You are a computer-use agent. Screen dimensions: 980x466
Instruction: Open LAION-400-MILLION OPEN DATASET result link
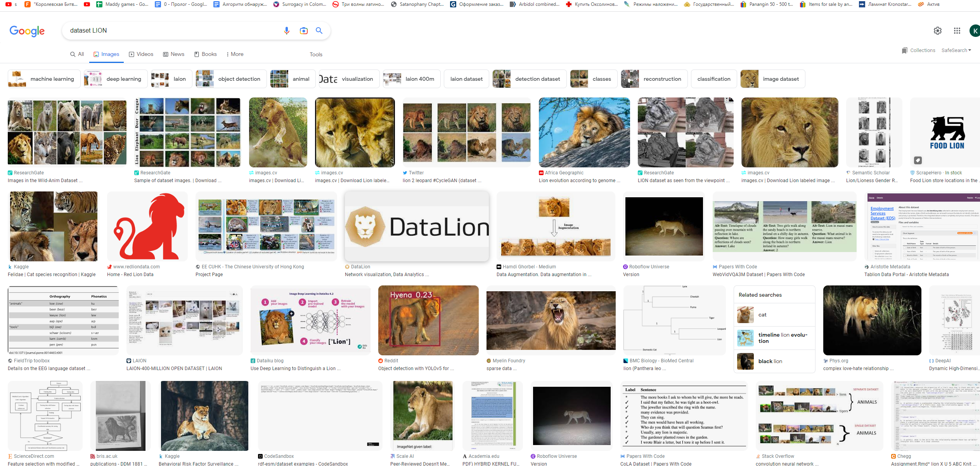click(x=174, y=369)
